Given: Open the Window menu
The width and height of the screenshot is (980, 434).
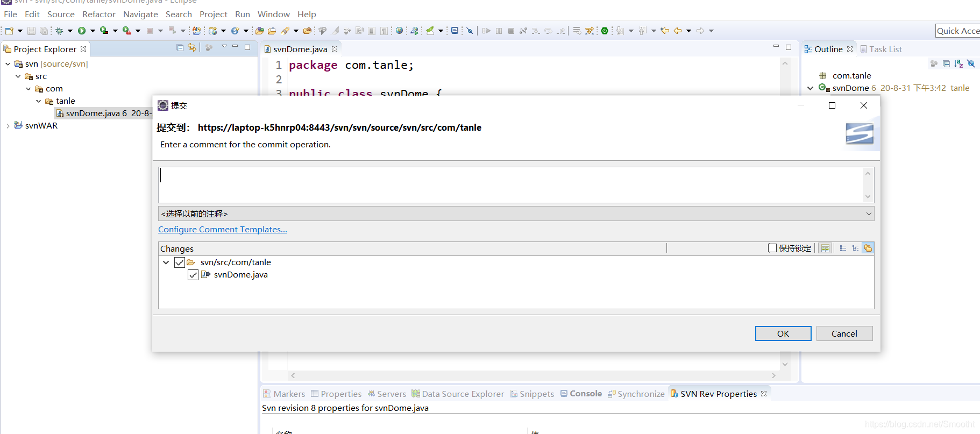Looking at the screenshot, I should [274, 14].
